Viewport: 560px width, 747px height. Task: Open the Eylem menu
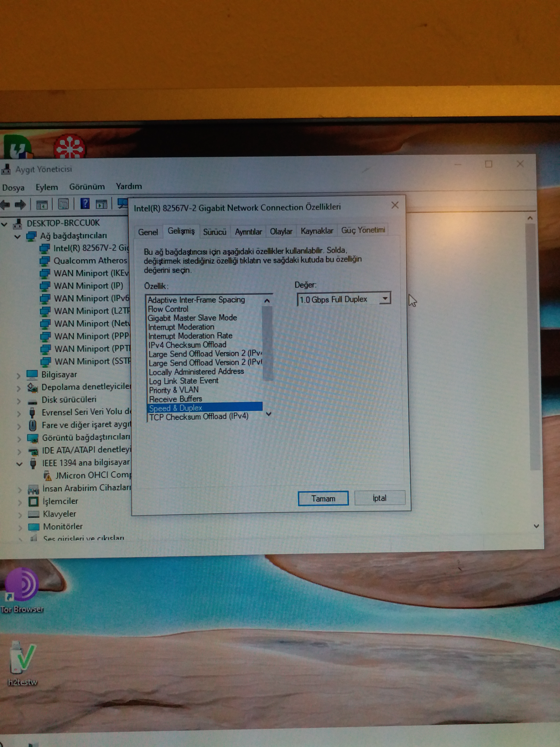pyautogui.click(x=47, y=187)
